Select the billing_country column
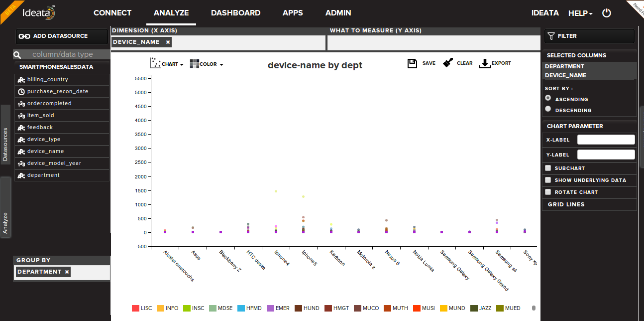Screen dimensions: 644x321 point(62,80)
